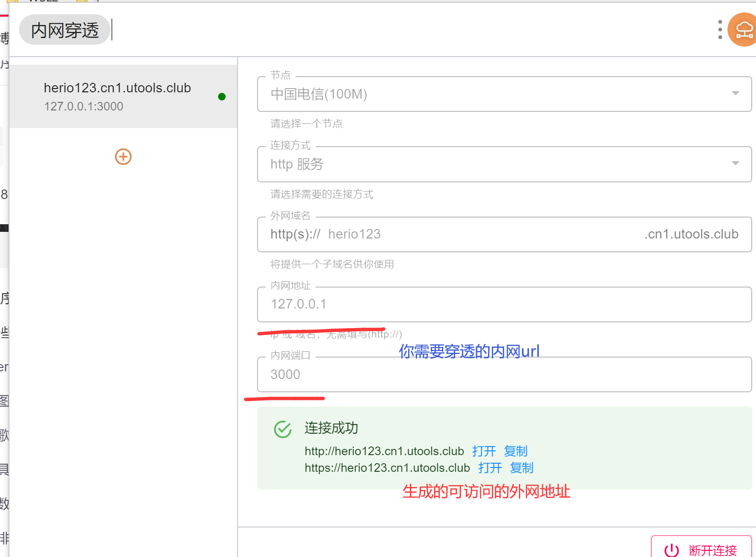Open the https address via 打开 link
Image resolution: width=756 pixels, height=557 pixels.
[x=490, y=467]
